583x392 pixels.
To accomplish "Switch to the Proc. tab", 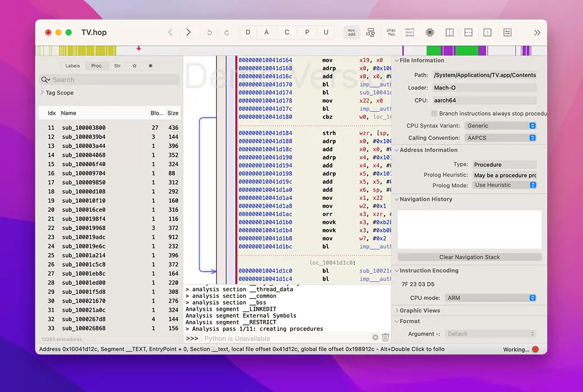I will point(97,66).
